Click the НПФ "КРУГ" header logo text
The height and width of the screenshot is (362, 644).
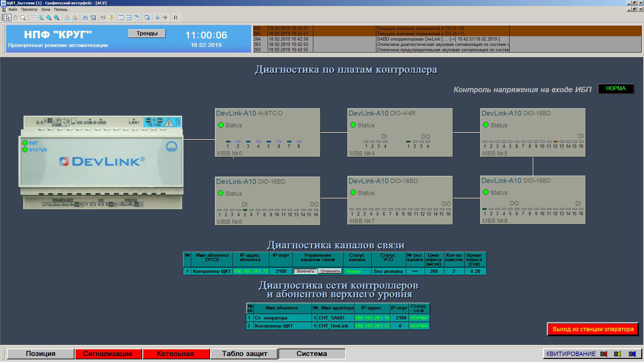[58, 35]
